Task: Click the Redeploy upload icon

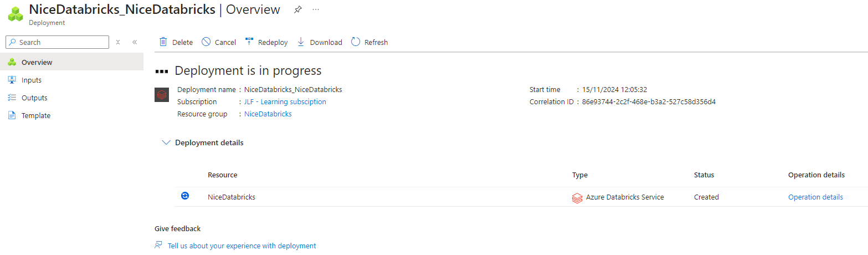Action: 249,42
